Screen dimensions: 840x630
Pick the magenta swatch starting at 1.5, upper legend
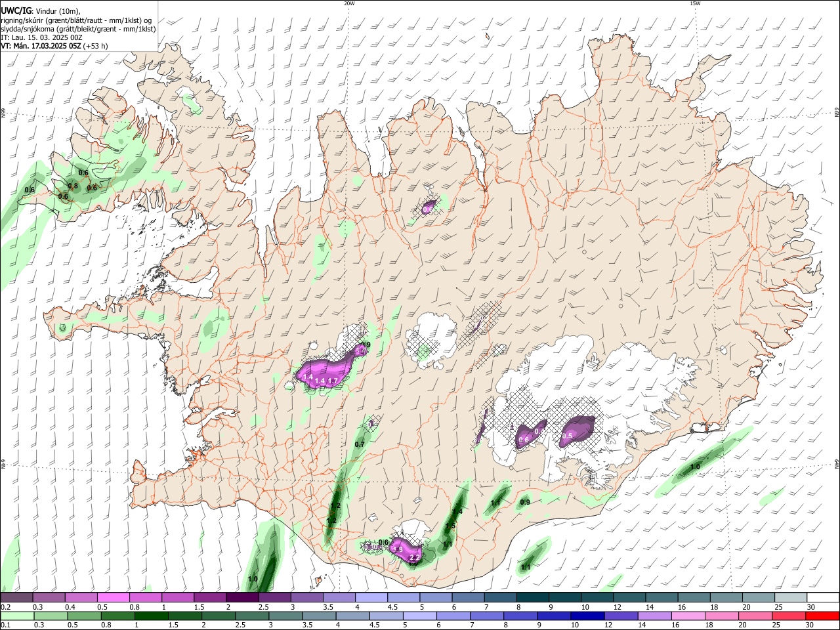click(209, 598)
